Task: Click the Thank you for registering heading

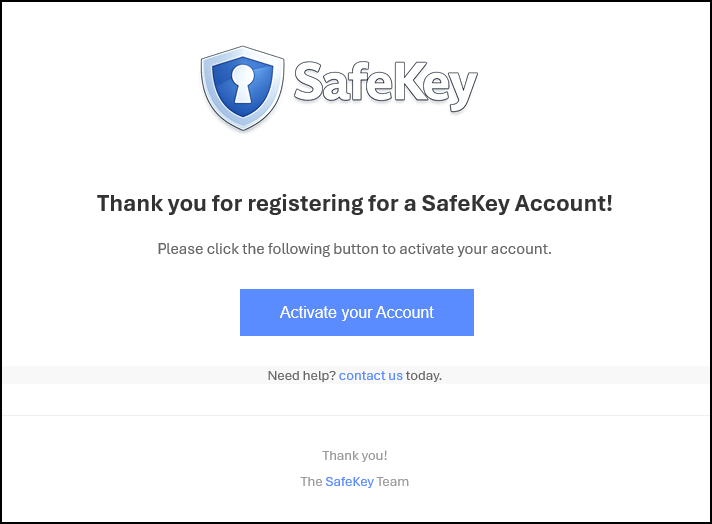Action: (x=354, y=204)
